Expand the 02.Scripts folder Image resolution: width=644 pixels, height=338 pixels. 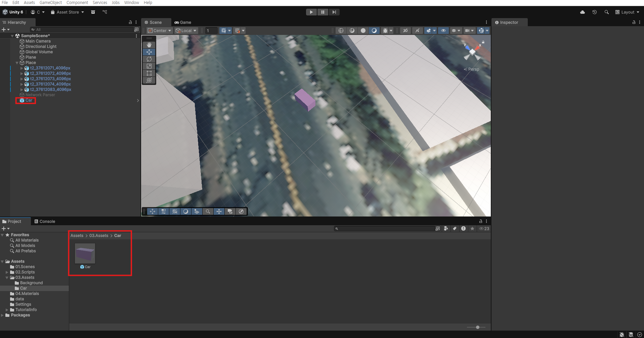(7, 272)
